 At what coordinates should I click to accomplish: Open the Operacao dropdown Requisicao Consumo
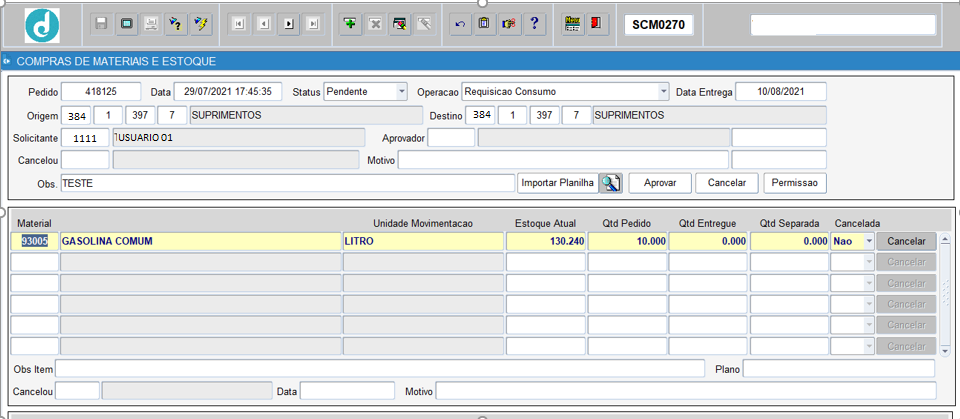click(x=664, y=92)
